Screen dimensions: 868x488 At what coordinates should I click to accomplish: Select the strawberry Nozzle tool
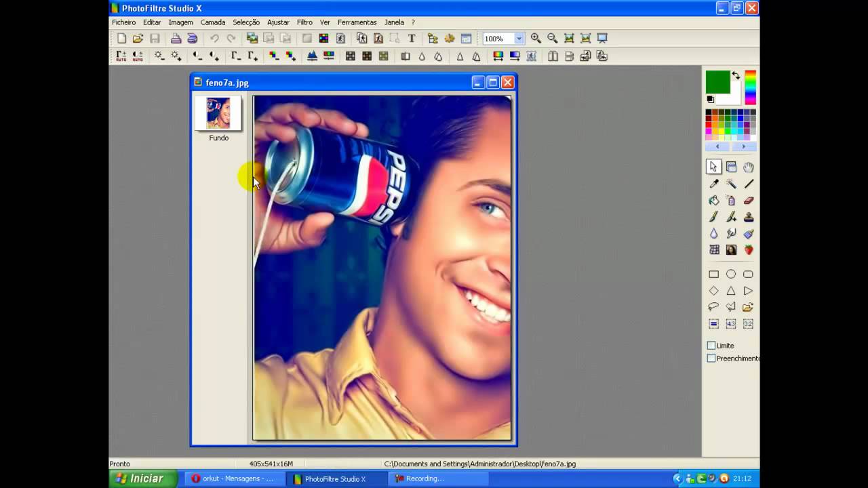point(749,250)
